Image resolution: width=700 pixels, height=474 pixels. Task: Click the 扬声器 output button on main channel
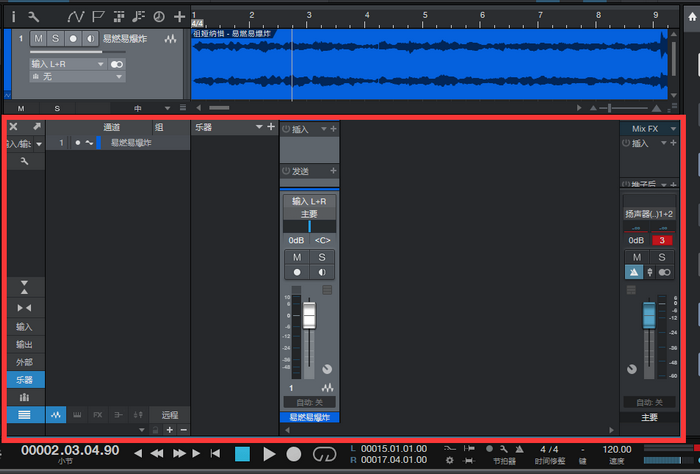(649, 213)
